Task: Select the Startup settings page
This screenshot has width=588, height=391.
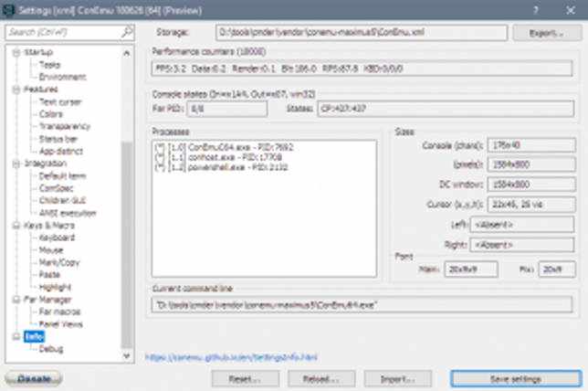Action: tap(38, 52)
